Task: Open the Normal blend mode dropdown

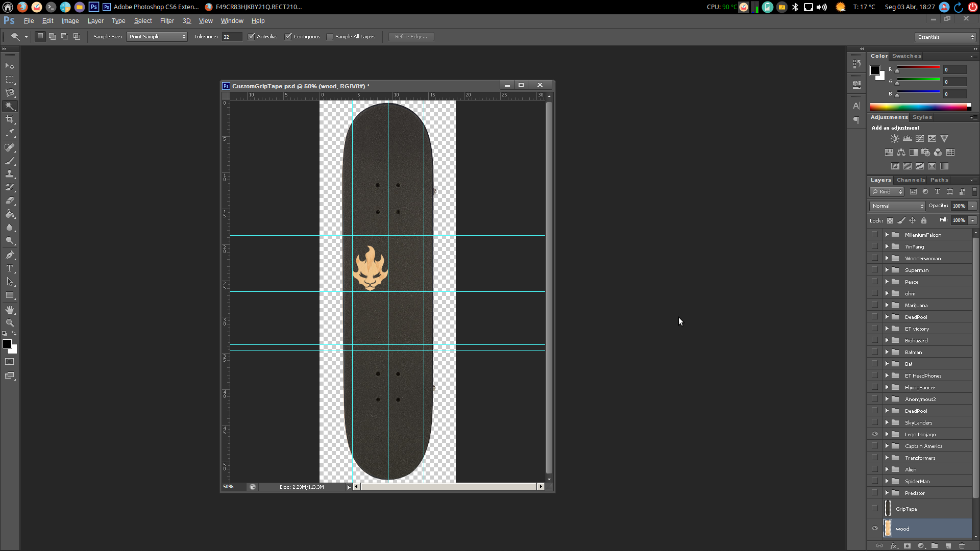Action: pos(897,206)
